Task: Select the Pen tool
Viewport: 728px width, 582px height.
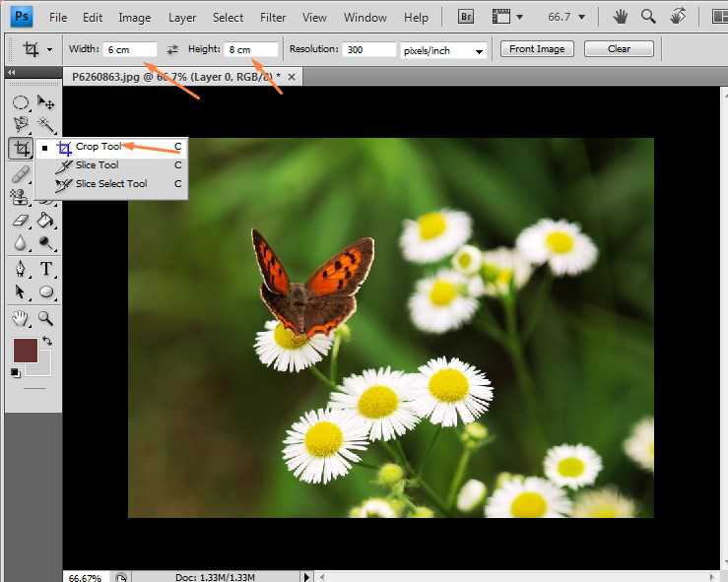Action: 20,269
